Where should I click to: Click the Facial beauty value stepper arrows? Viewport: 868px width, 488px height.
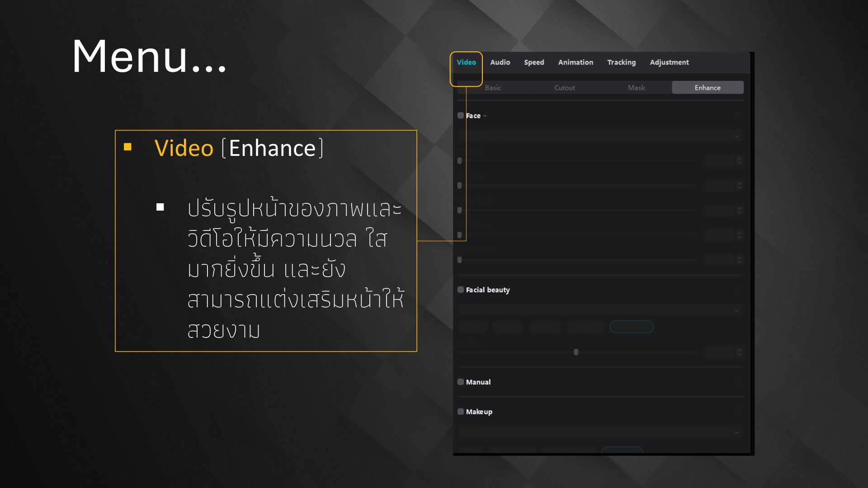click(x=739, y=352)
